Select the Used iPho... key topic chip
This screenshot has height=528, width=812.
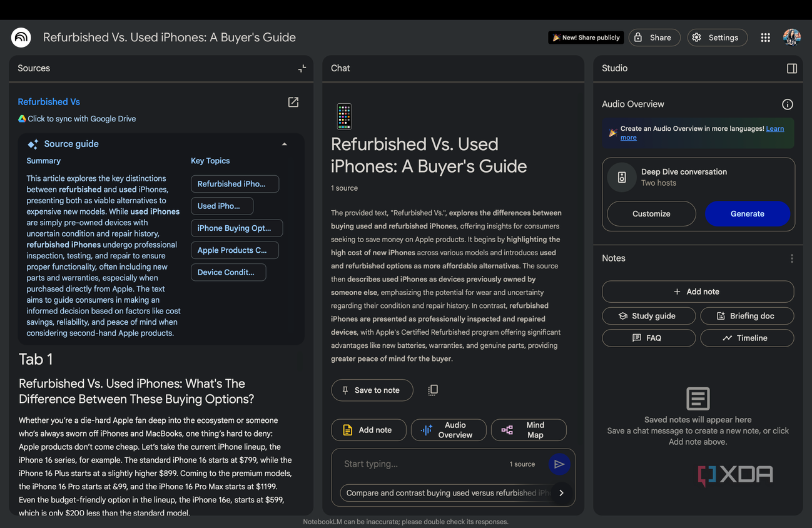tap(222, 206)
